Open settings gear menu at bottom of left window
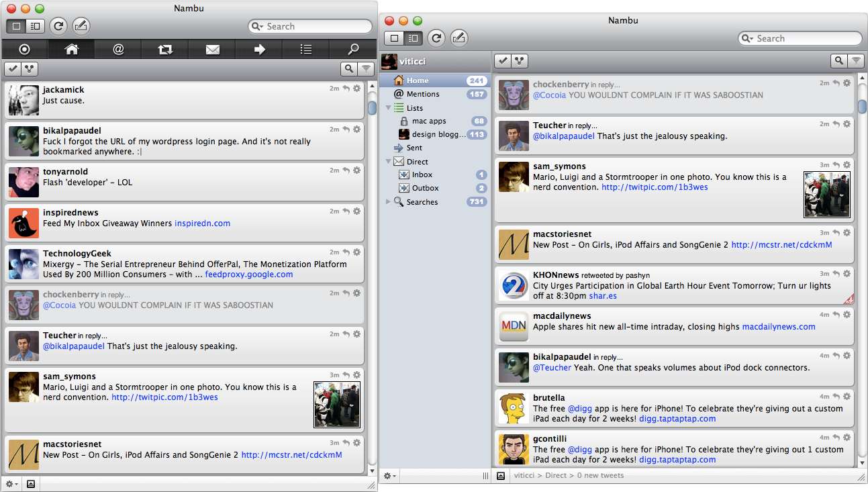Viewport: 868px width, 492px height. tap(11, 484)
